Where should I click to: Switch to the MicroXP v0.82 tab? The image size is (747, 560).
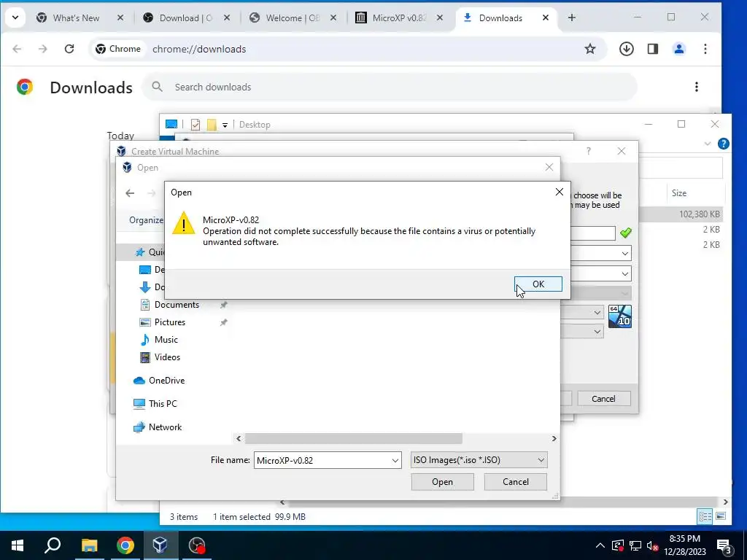pyautogui.click(x=399, y=18)
